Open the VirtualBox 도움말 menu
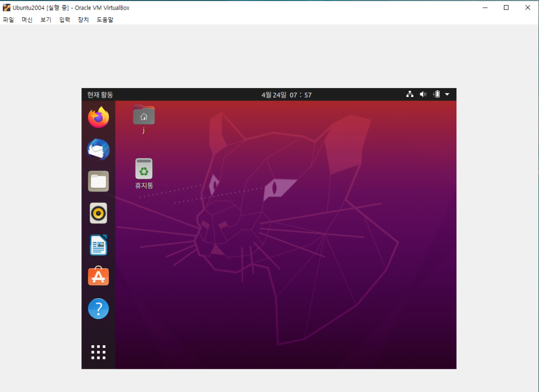The width and height of the screenshot is (539, 392). pos(105,20)
